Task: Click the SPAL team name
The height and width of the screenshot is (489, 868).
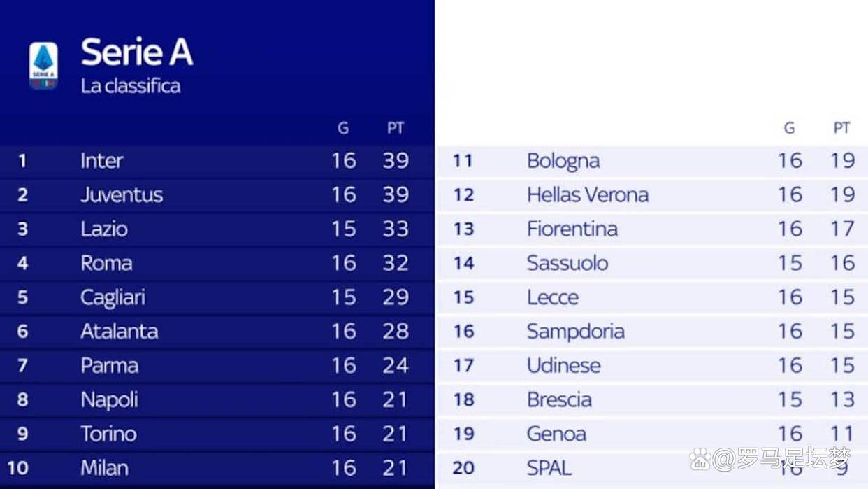Action: pyautogui.click(x=549, y=468)
